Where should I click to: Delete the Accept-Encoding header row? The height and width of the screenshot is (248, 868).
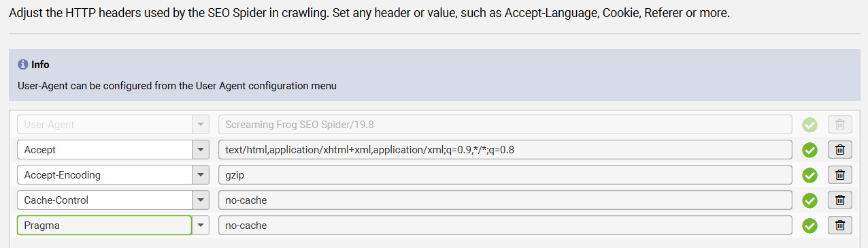click(839, 175)
